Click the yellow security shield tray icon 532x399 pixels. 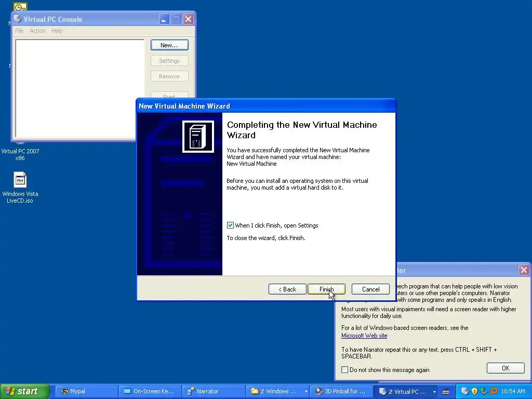474,391
